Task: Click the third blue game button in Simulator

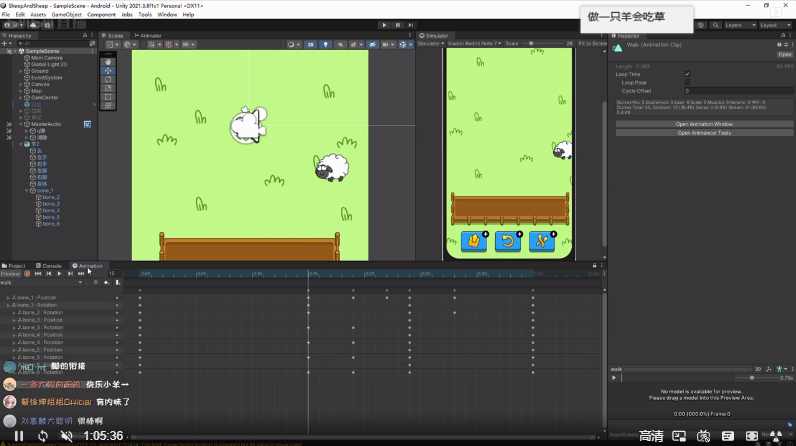Action: tap(542, 241)
